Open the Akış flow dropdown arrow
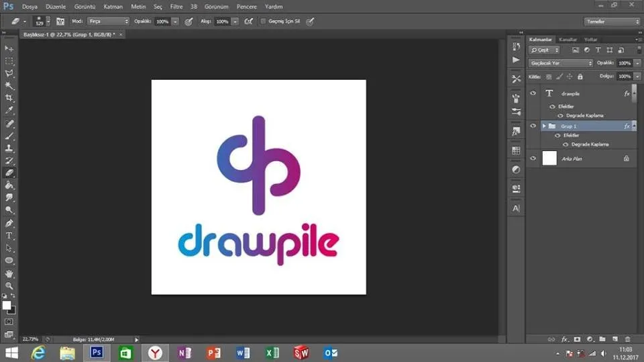This screenshot has height=362, width=644. pyautogui.click(x=235, y=21)
